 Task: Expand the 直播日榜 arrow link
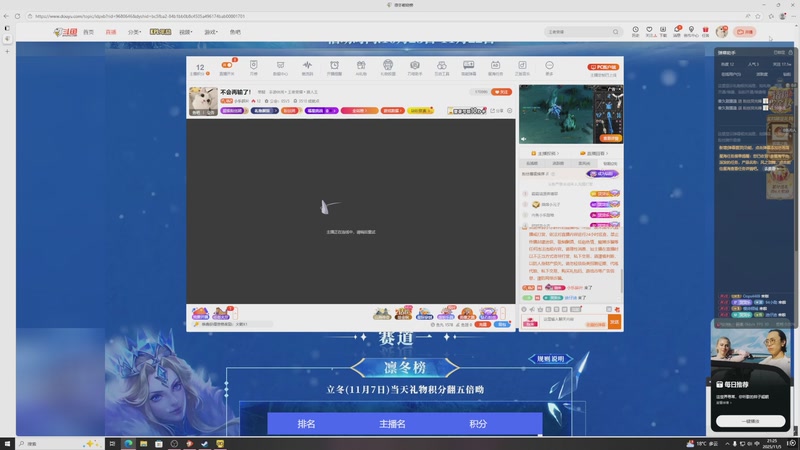click(x=594, y=153)
